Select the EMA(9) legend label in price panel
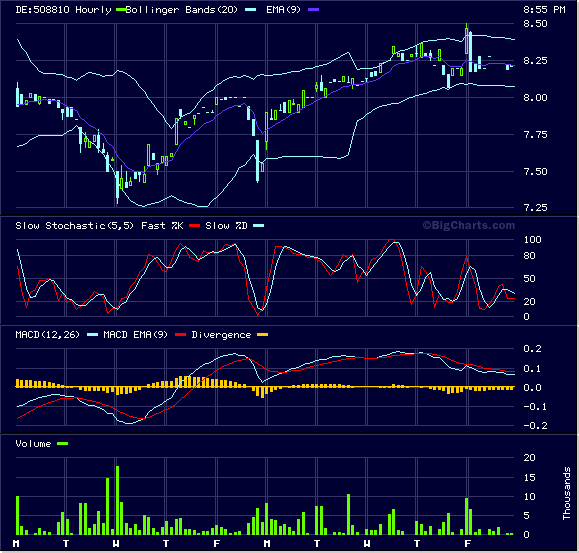Image resolution: width=579 pixels, height=553 pixels. pyautogui.click(x=284, y=10)
